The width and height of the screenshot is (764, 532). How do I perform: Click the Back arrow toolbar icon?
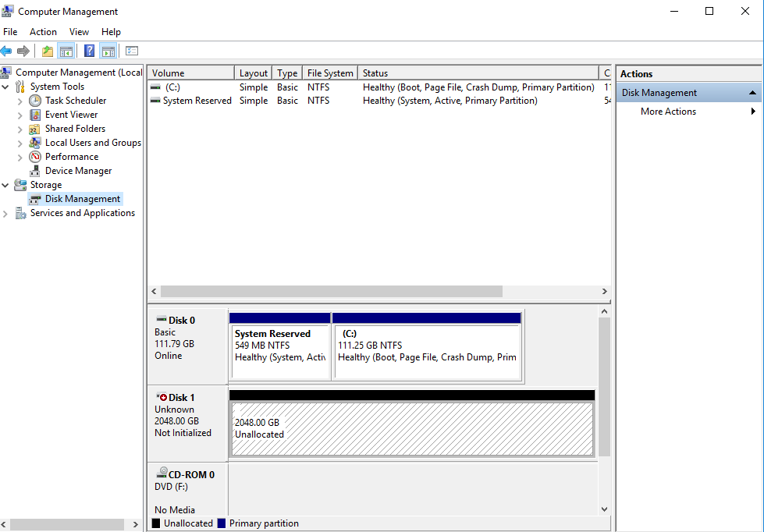point(6,51)
